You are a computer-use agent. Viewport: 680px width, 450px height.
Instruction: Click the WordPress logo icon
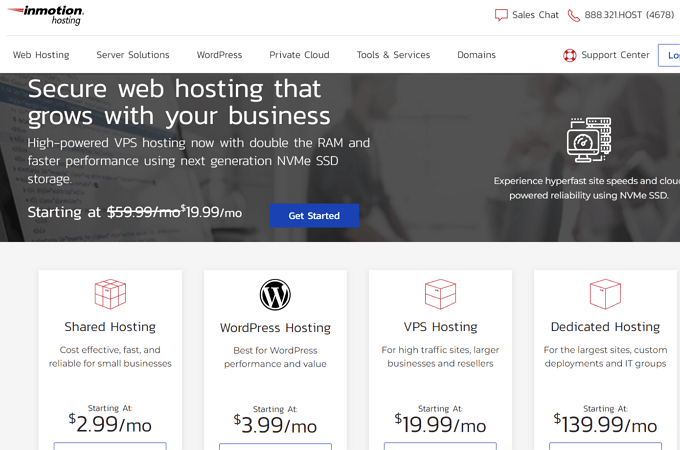point(275,294)
